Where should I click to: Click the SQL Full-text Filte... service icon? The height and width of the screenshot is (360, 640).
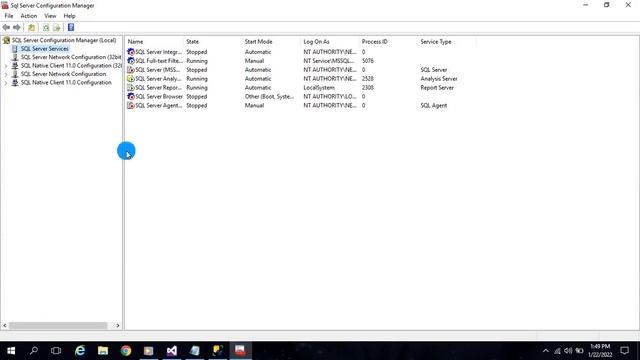click(131, 61)
